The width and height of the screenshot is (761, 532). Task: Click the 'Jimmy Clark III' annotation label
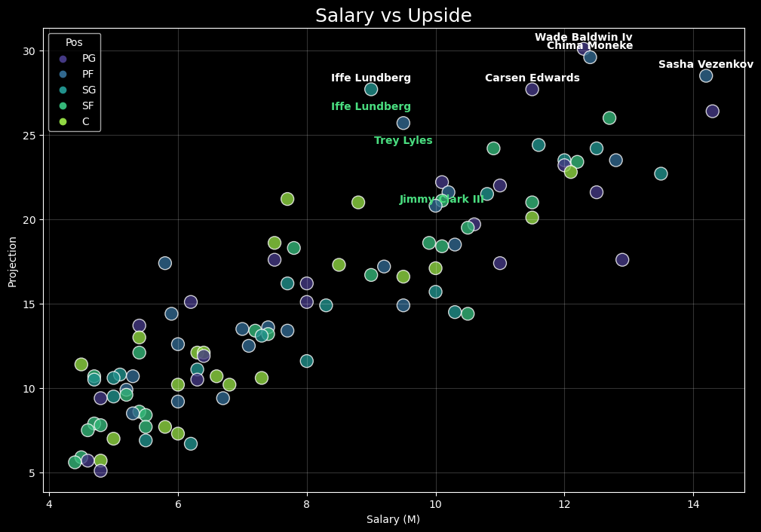441,200
